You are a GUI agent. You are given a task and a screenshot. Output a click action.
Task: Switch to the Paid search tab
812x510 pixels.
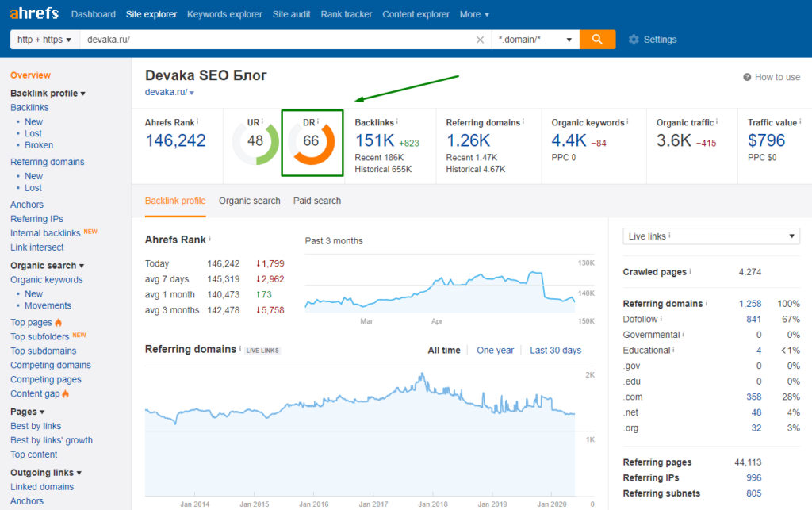[x=317, y=201]
